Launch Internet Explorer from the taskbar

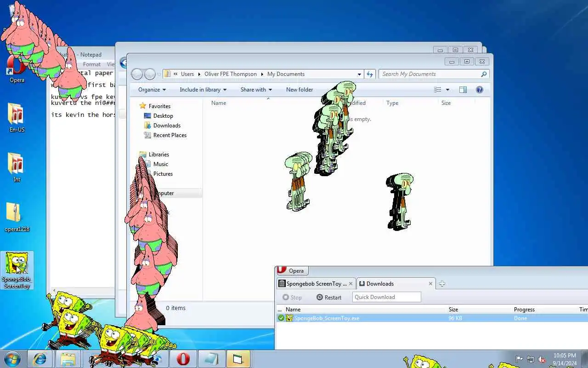pyautogui.click(x=40, y=359)
